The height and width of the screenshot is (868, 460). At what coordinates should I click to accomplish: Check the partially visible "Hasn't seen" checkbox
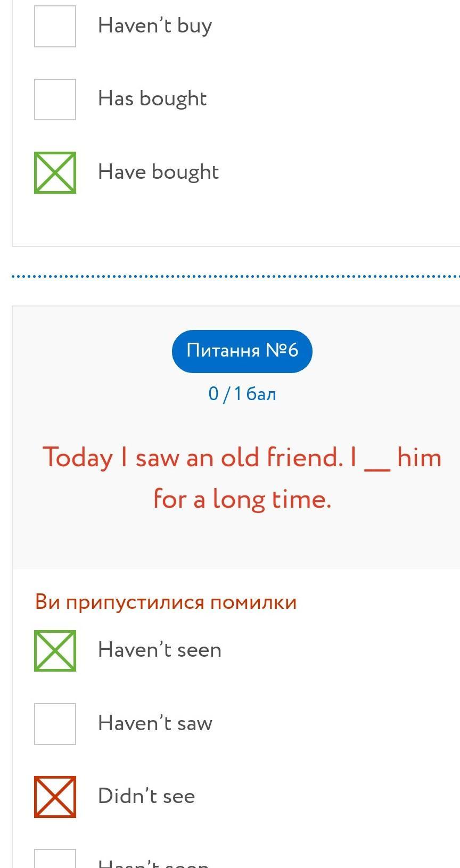pyautogui.click(x=55, y=859)
